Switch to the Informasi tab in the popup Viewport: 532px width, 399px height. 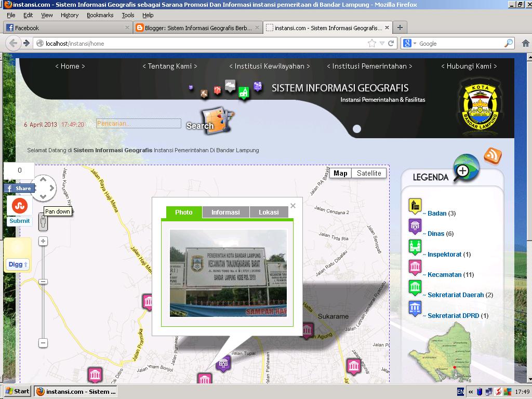(225, 212)
